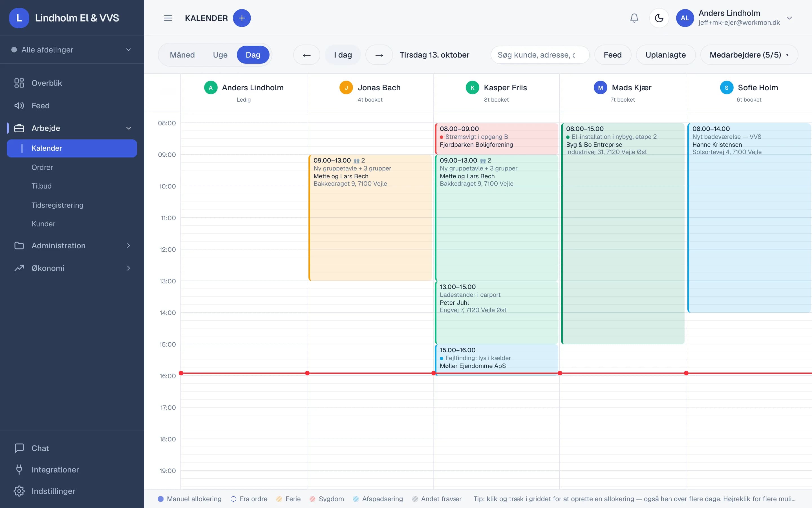Open the Medarbejdere (5/5) dropdown
Screen dimensions: 812x508
click(x=749, y=55)
